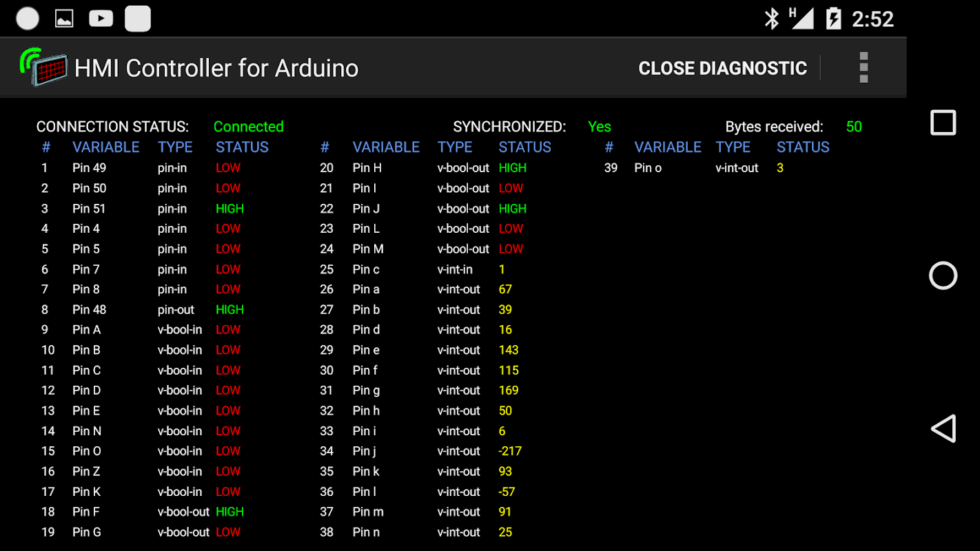The image size is (980, 551).
Task: Select the Pin B variable
Action: tap(87, 350)
